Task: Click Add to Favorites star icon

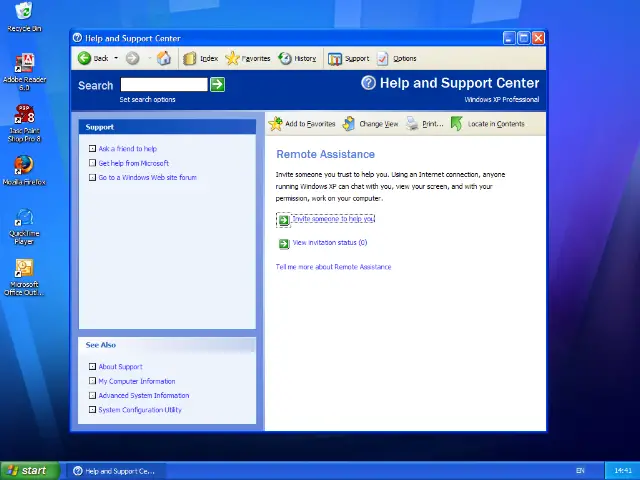Action: [x=276, y=124]
